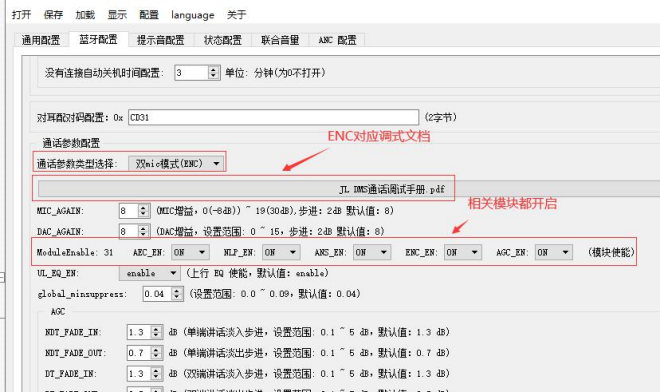
Task: Open the NLP_EN dropdown
Action: pyautogui.click(x=281, y=252)
